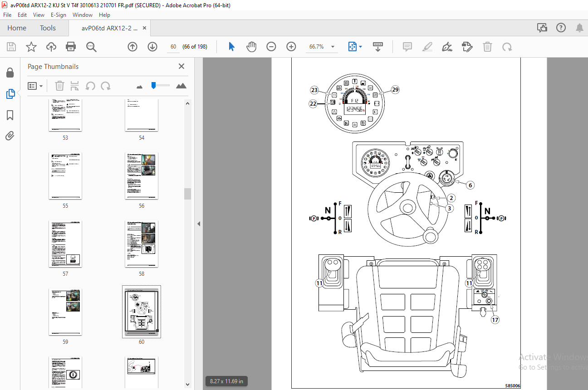Select the arrow selection tool
Viewport: 588px width, 390px height.
tap(231, 47)
